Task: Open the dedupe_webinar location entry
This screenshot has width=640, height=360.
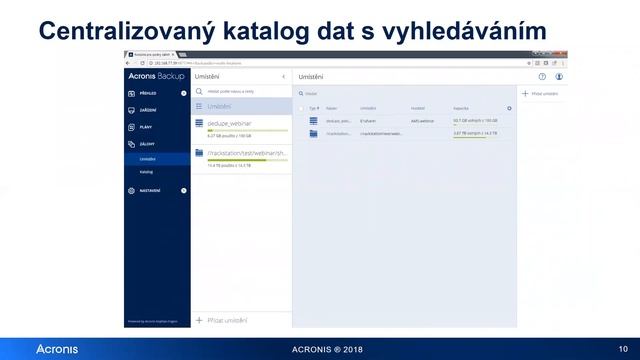Action: click(x=242, y=129)
